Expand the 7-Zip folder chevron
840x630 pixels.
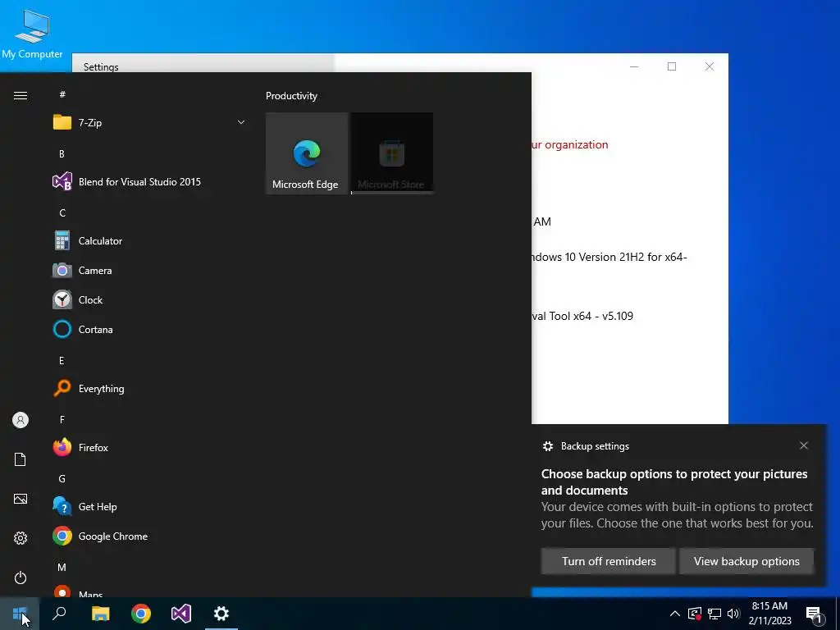241,123
